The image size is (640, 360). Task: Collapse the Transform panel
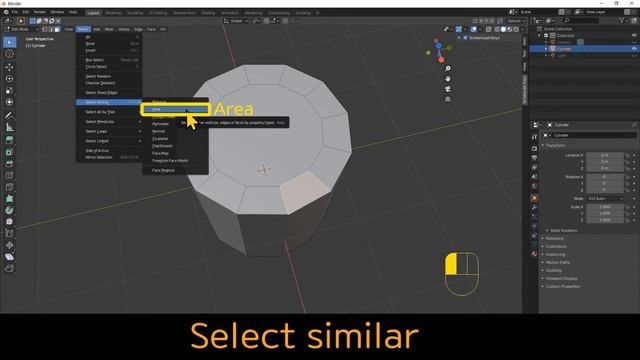[555, 145]
